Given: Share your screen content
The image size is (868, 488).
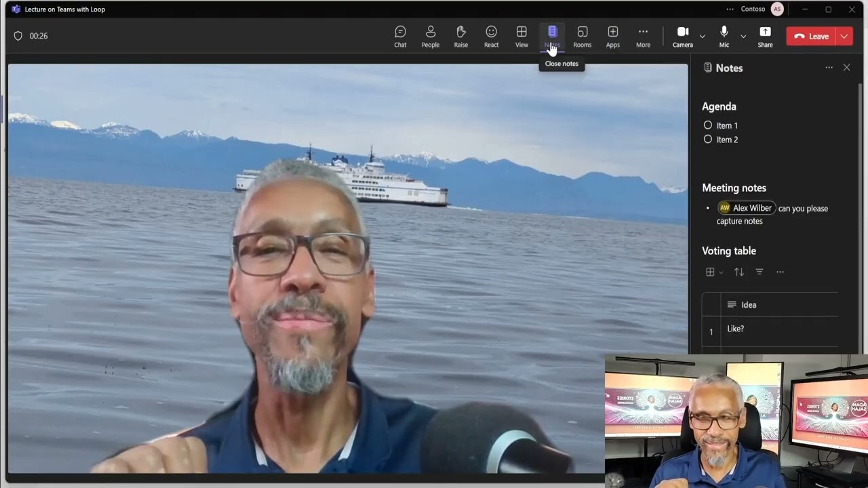Looking at the screenshot, I should click(765, 37).
